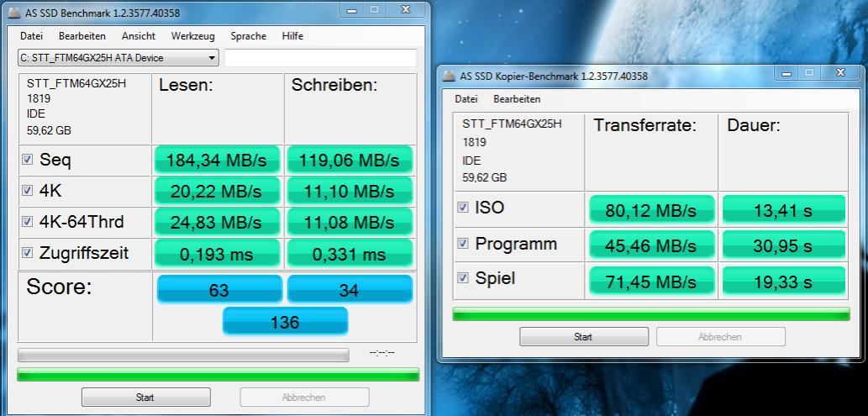Click the Lesen: column header
This screenshot has width=868, height=416.
point(186,85)
